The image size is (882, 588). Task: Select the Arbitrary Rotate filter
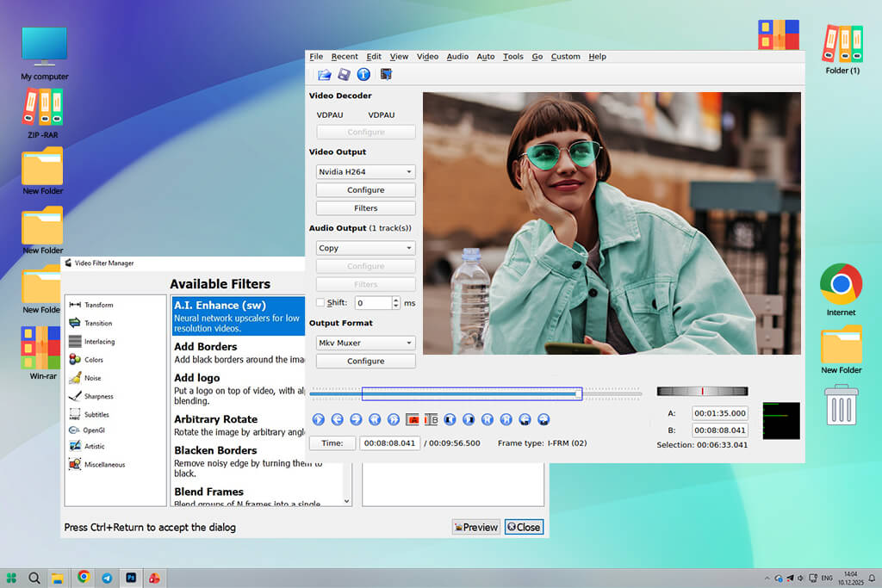pos(239,425)
